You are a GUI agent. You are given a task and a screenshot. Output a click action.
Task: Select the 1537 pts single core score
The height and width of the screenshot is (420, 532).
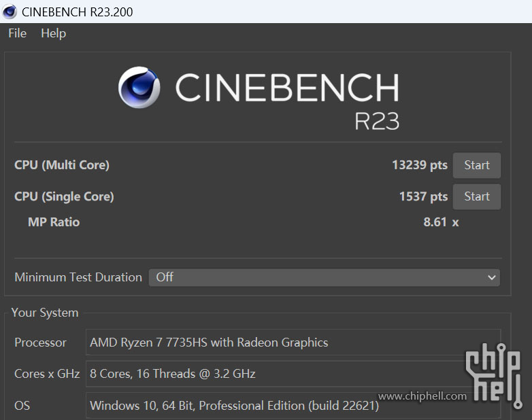pos(423,196)
